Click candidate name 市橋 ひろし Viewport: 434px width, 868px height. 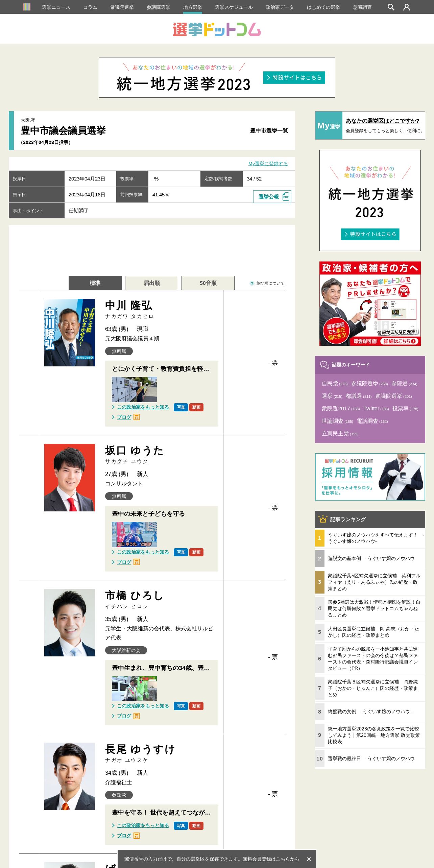pyautogui.click(x=134, y=596)
